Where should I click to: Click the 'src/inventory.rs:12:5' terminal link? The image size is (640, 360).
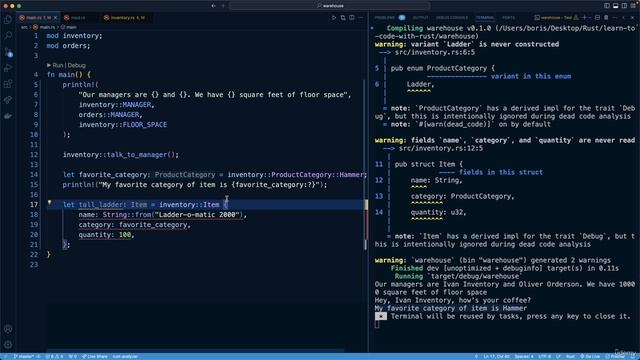tap(441, 148)
